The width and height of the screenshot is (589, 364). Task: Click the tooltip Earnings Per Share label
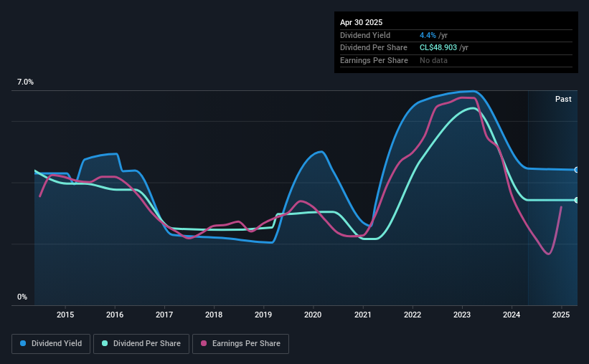click(x=374, y=60)
